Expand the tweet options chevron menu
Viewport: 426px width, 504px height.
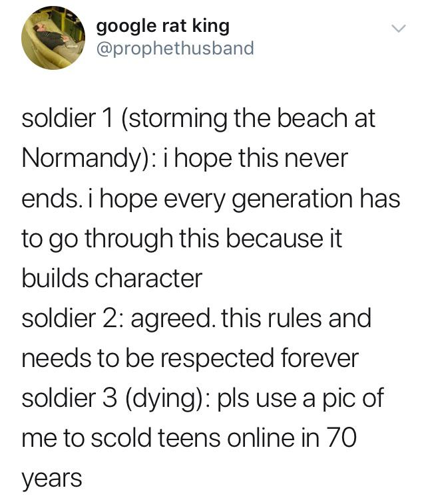coord(399,29)
